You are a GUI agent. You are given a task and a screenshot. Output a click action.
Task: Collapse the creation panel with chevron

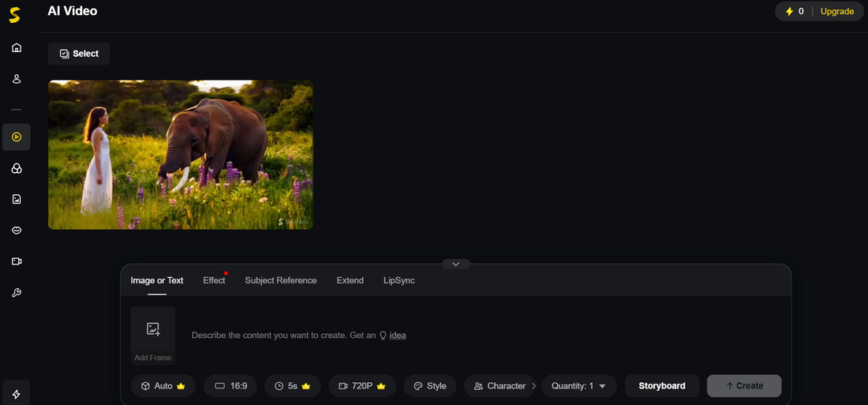[x=456, y=264]
